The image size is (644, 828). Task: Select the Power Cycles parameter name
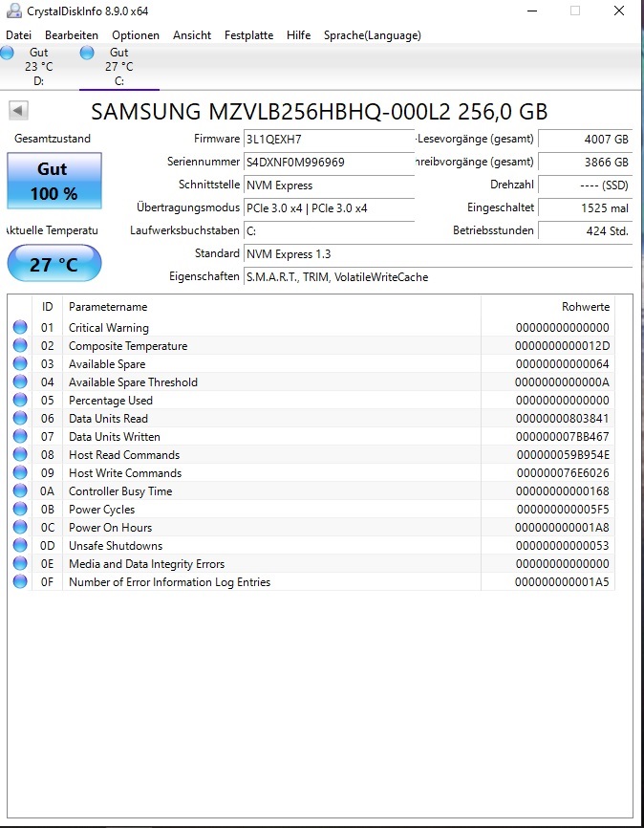[x=102, y=510]
